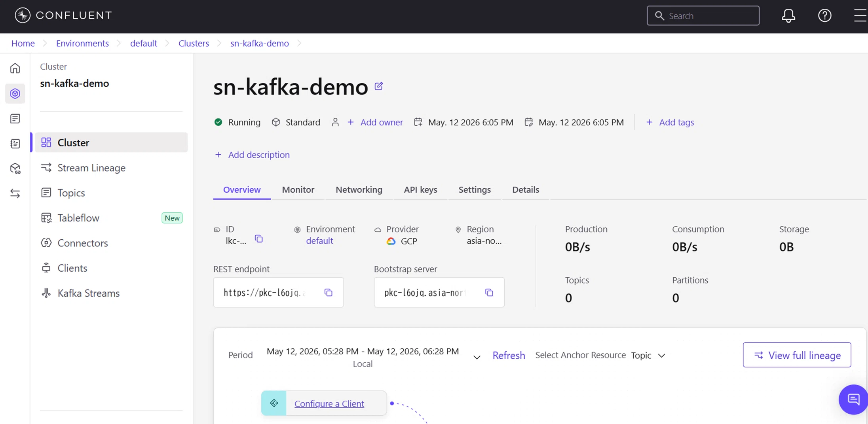Click the Running status text

coord(244,122)
